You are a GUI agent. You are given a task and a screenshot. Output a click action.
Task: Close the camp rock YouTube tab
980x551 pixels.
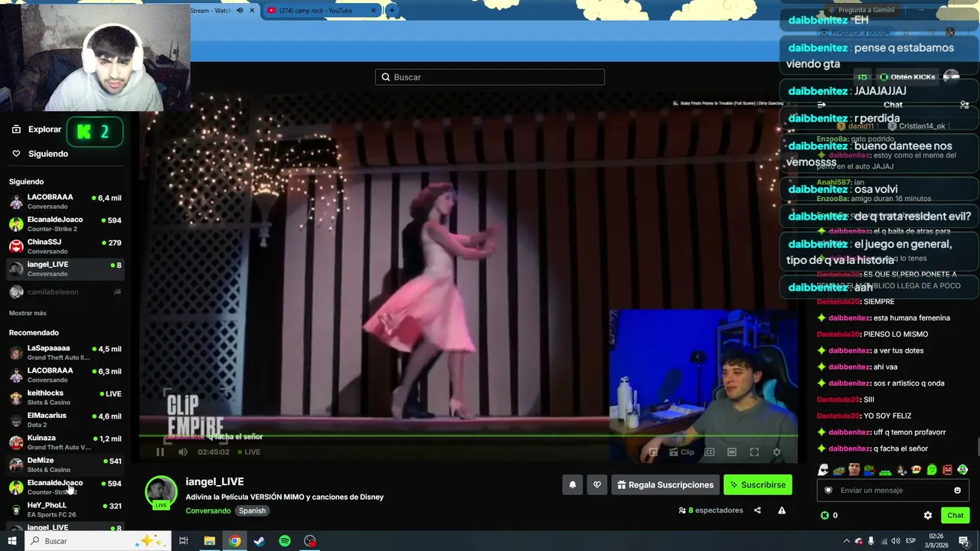click(374, 10)
